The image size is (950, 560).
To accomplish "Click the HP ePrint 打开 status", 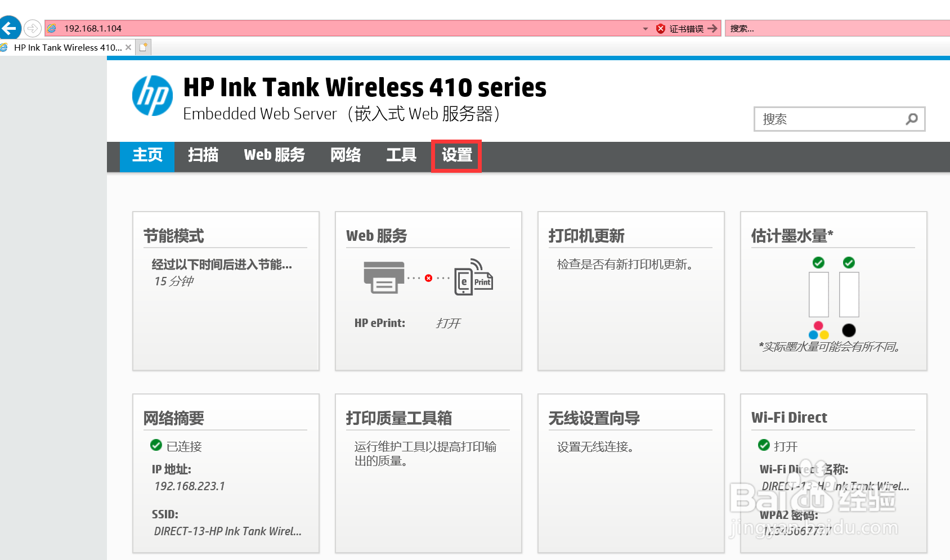I will (448, 323).
